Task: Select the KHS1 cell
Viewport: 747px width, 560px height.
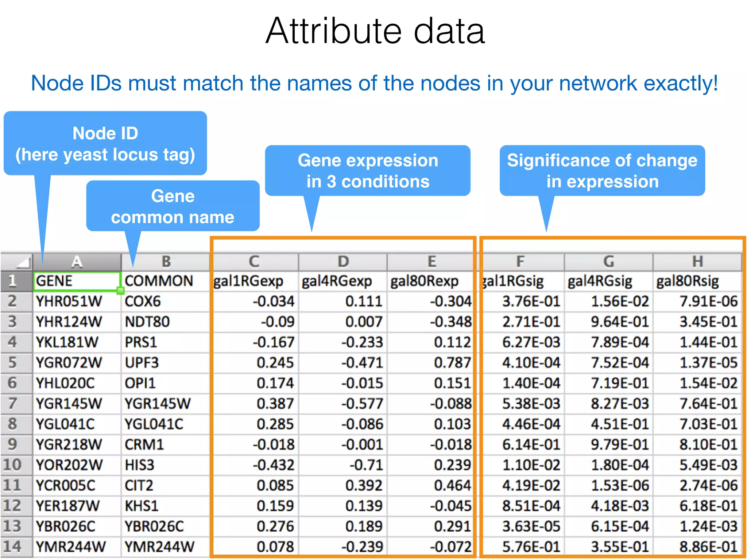Action: (166, 506)
